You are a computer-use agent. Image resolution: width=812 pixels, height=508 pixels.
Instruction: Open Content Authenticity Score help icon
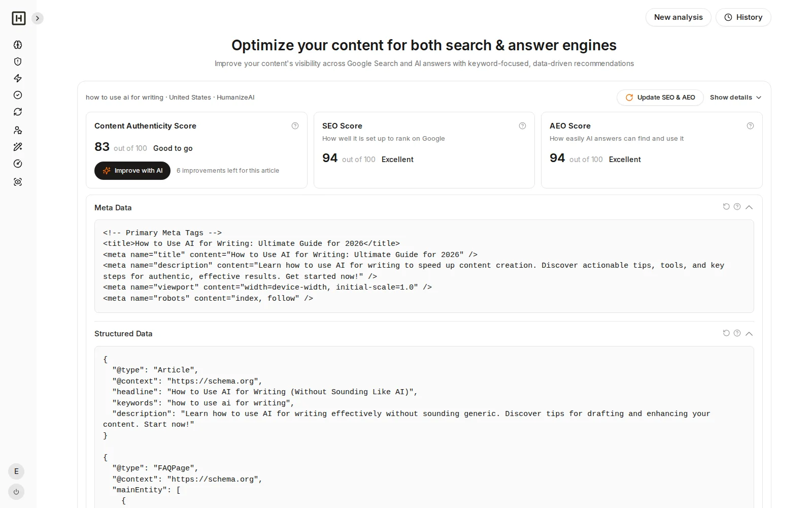[x=295, y=126]
